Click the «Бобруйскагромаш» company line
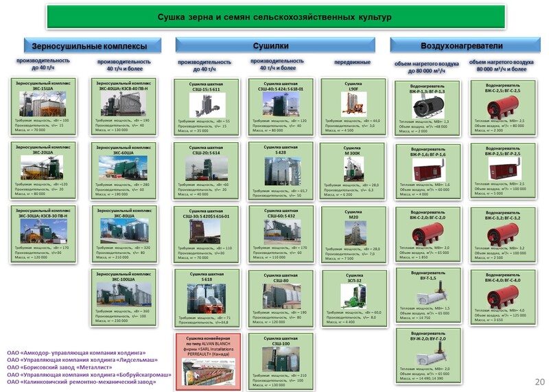This screenshot has height=392, width=549. point(89,374)
